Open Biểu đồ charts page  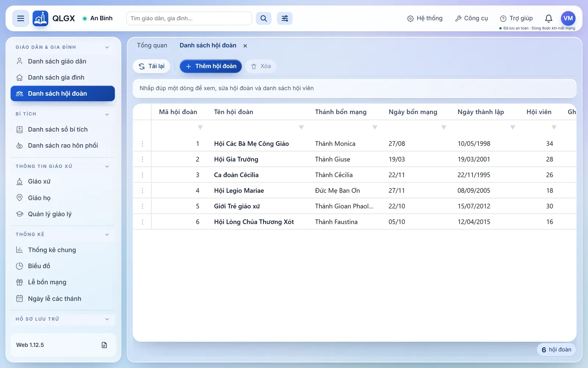63,266
